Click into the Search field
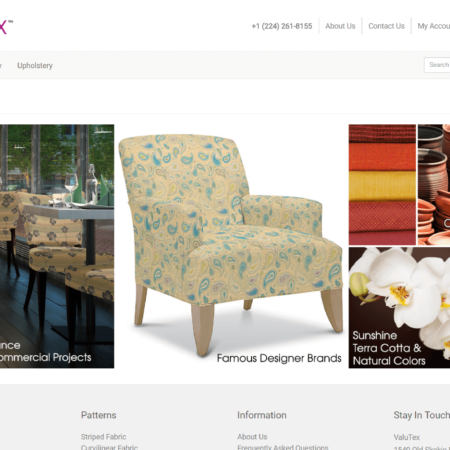 click(437, 65)
